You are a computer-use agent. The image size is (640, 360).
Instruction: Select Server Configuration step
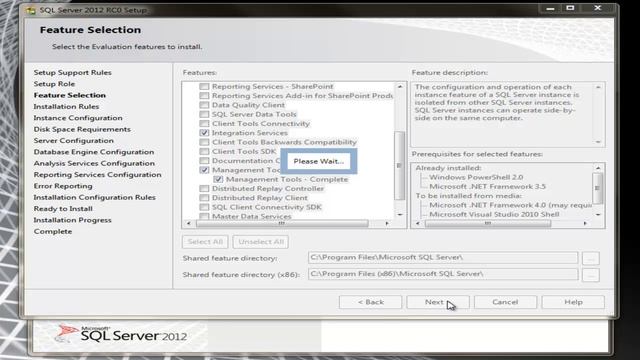point(73,141)
